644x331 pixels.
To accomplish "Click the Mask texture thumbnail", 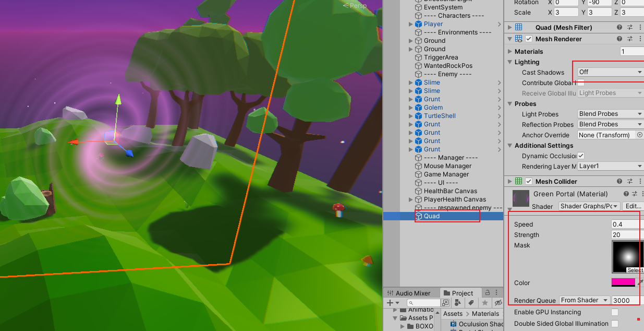I will pyautogui.click(x=628, y=256).
